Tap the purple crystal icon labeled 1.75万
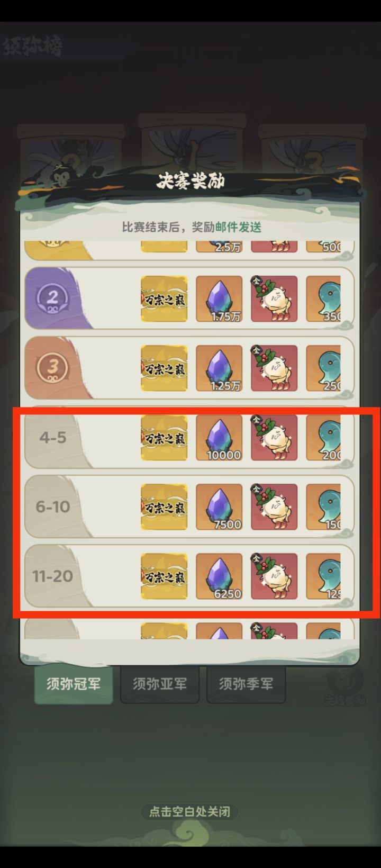This screenshot has height=868, width=381. 219,299
